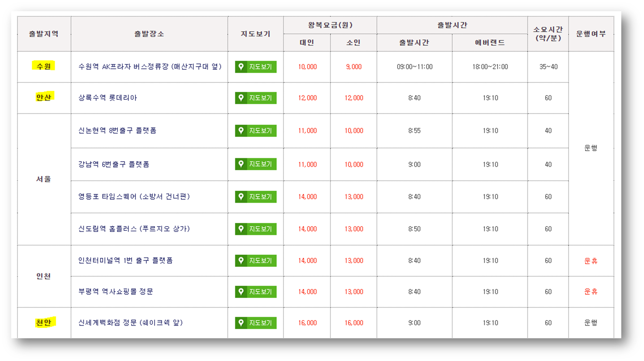Click 강남역 6번출구 플랫폼 text
The image size is (644, 361).
tap(114, 164)
